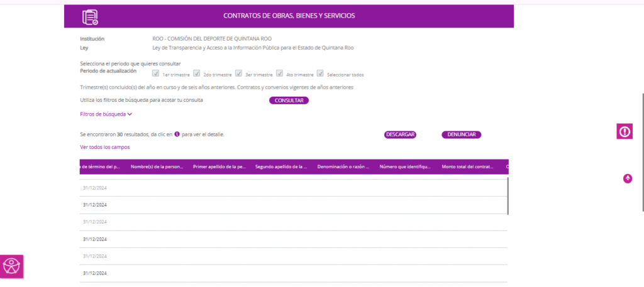The image size is (644, 287).
Task: Open the Ver todos los campos link
Action: pyautogui.click(x=104, y=147)
